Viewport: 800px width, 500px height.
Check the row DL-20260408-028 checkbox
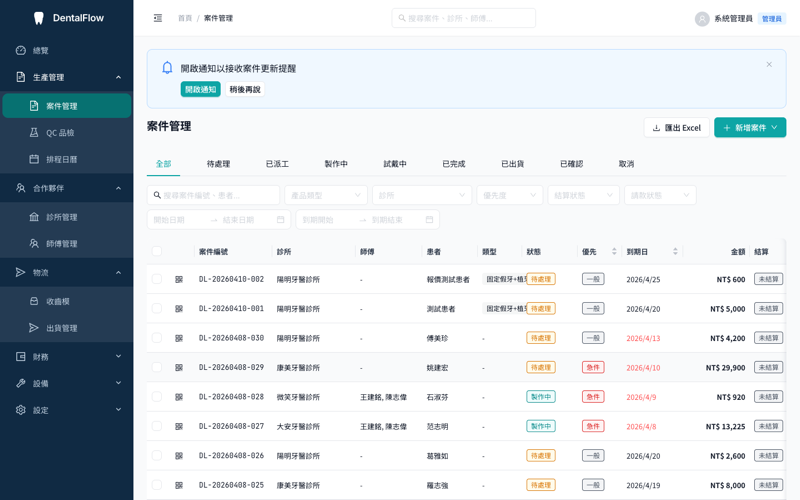pyautogui.click(x=157, y=397)
